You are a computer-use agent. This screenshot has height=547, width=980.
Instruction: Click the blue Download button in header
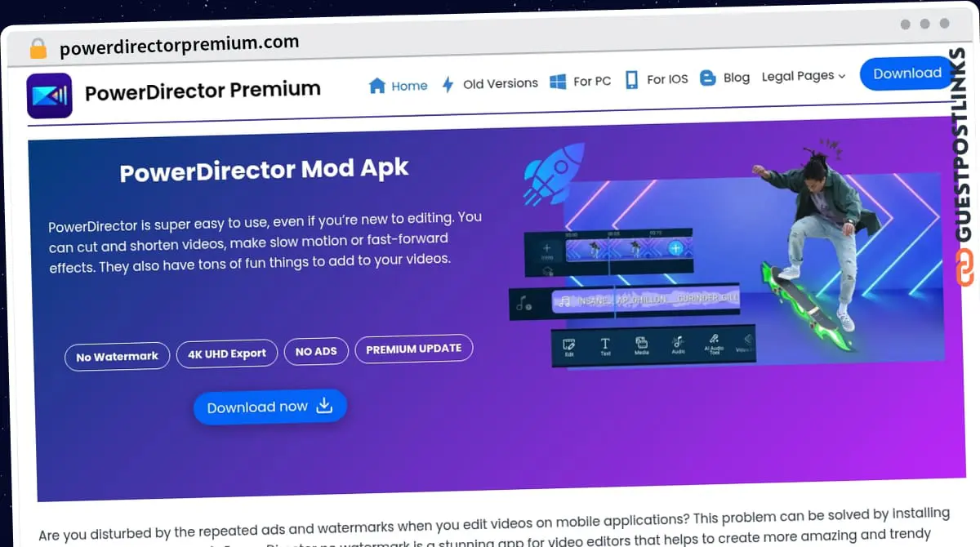(x=907, y=73)
